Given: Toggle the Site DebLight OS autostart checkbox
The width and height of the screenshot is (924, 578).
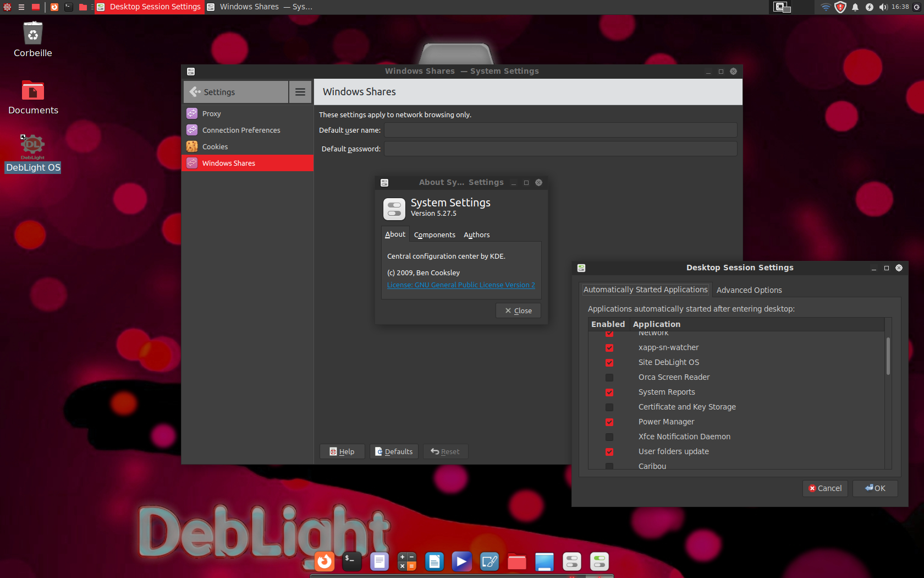Looking at the screenshot, I should [x=609, y=363].
